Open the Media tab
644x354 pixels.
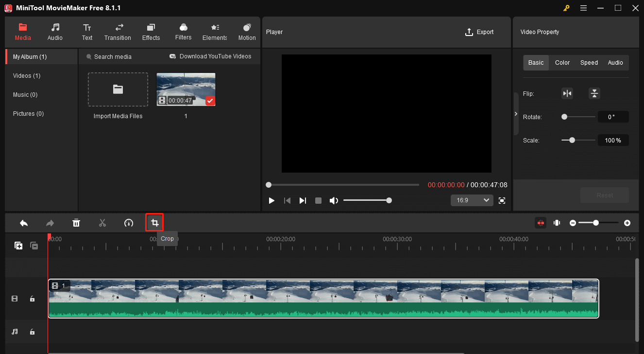pos(23,32)
